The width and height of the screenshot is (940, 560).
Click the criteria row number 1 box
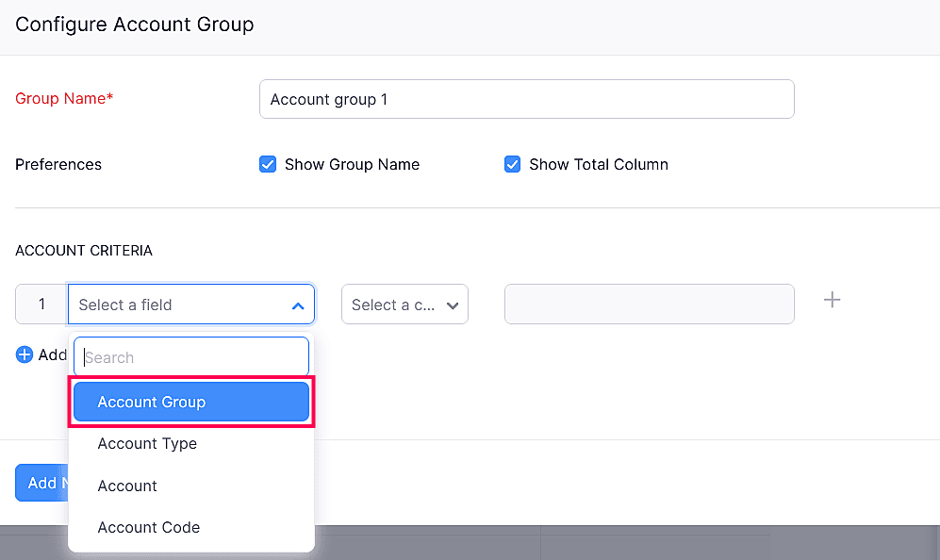pyautogui.click(x=41, y=305)
